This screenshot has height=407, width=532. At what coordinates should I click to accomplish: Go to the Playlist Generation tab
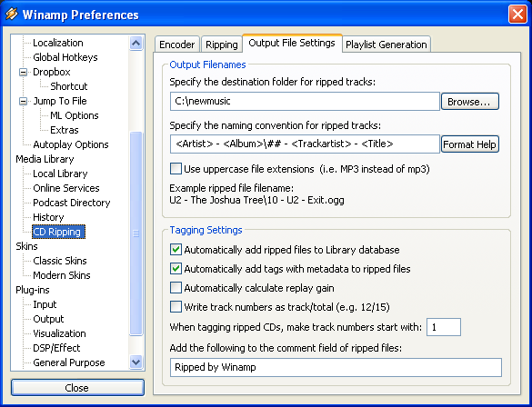point(386,45)
